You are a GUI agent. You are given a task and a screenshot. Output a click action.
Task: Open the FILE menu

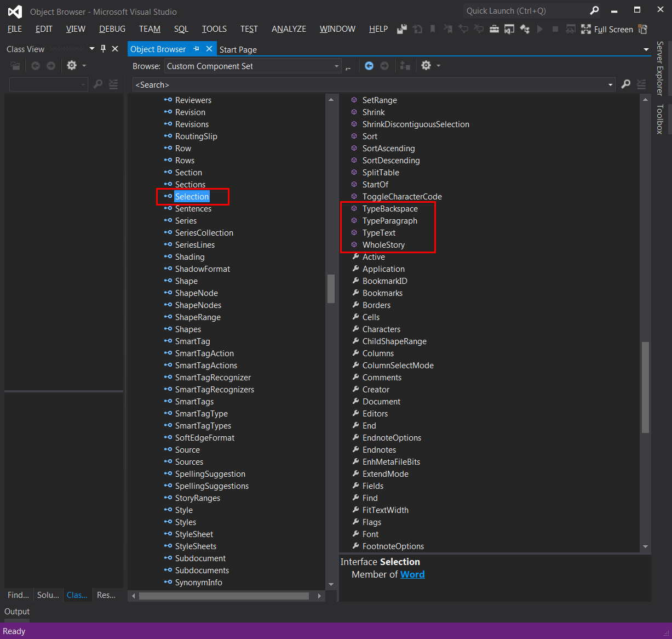pyautogui.click(x=15, y=29)
